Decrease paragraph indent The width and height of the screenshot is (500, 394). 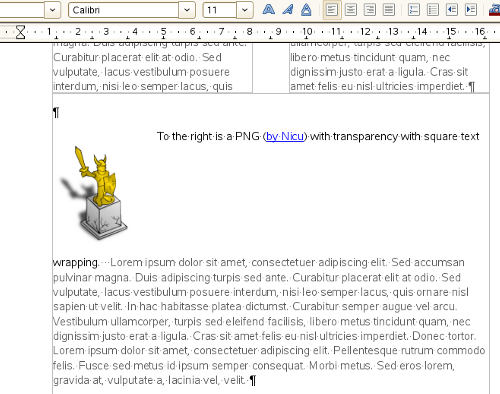452,10
